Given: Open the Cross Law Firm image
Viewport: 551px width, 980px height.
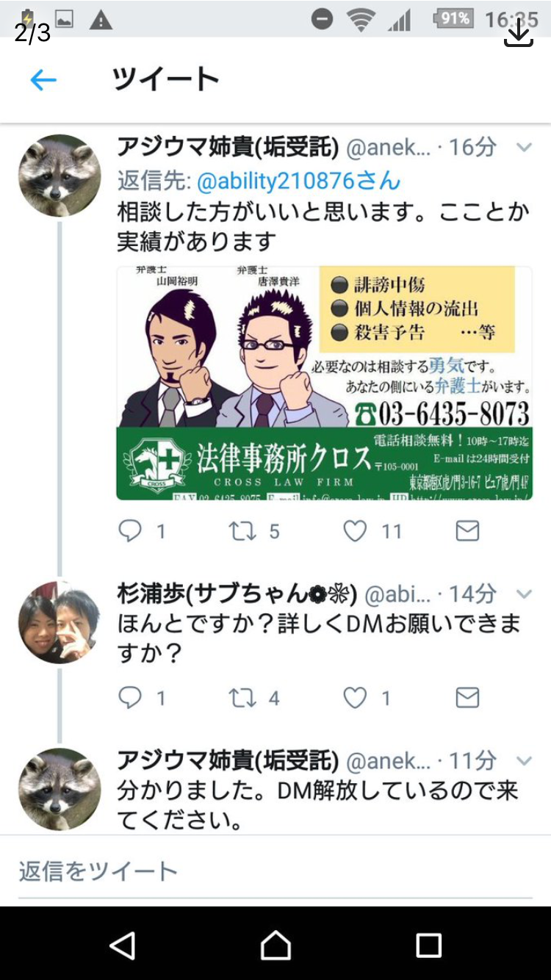Looking at the screenshot, I should tap(324, 383).
